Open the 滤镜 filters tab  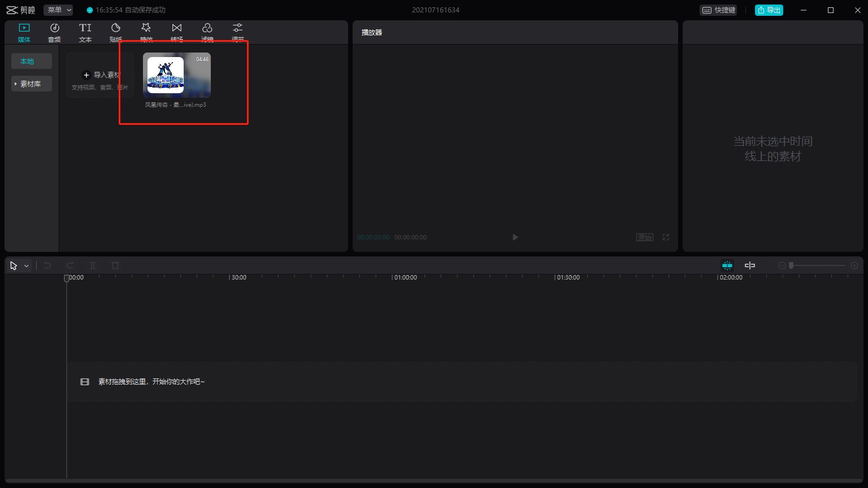pos(207,33)
